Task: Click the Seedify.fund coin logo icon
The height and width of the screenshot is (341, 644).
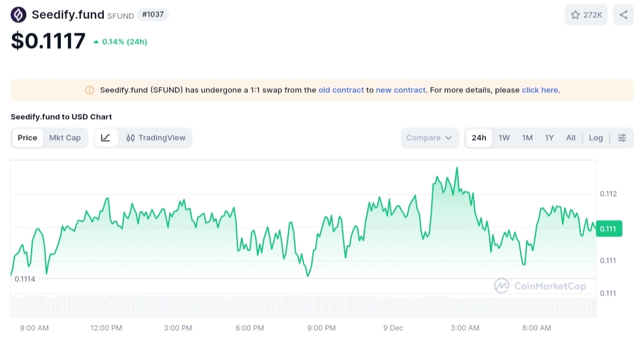Action: pyautogui.click(x=18, y=15)
